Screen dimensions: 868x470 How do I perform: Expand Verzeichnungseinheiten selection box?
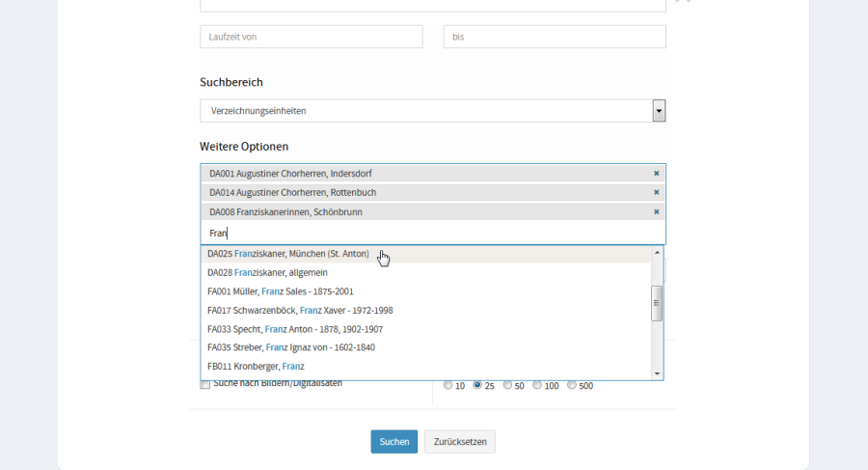click(x=424, y=111)
